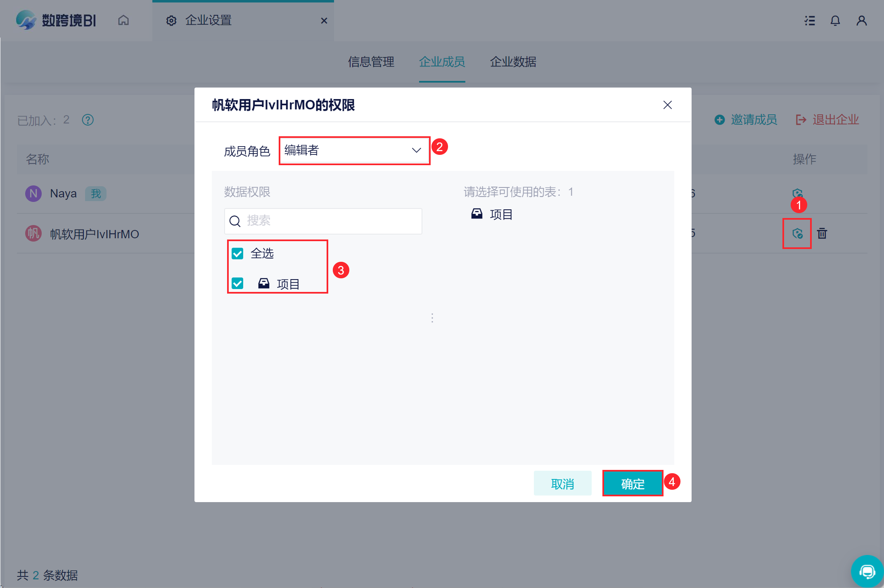The image size is (884, 588).
Task: Toggle the 项目 checkbox in data permissions
Action: tap(238, 283)
